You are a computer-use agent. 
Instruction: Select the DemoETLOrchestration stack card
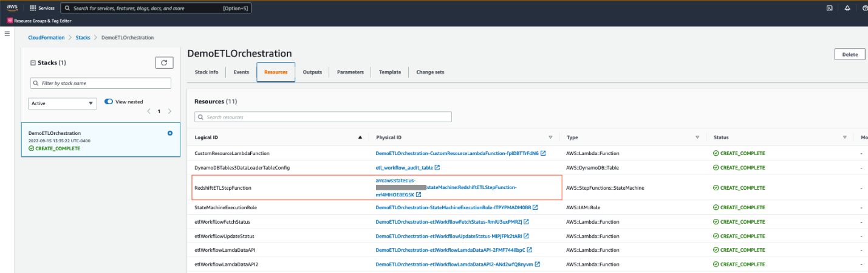tap(100, 140)
